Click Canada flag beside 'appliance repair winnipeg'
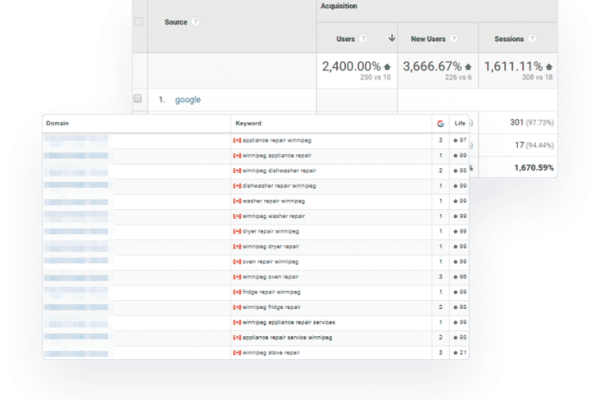The width and height of the screenshot is (600, 400). [237, 141]
